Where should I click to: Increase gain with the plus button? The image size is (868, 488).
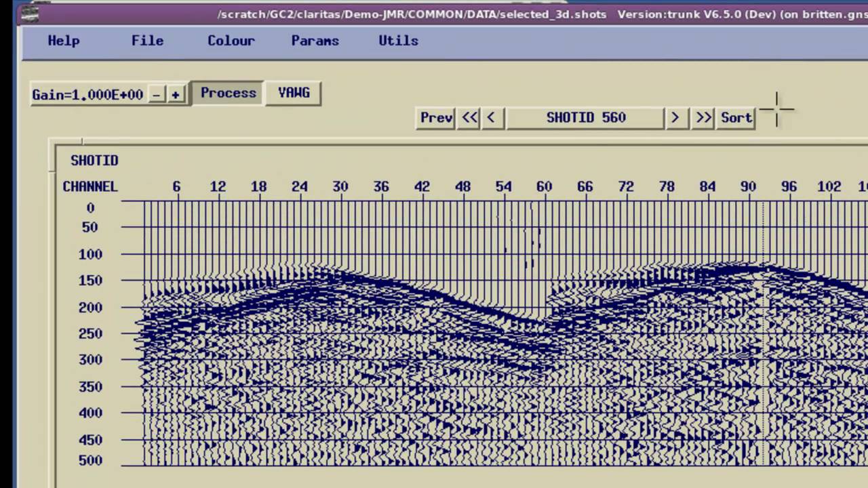point(176,95)
